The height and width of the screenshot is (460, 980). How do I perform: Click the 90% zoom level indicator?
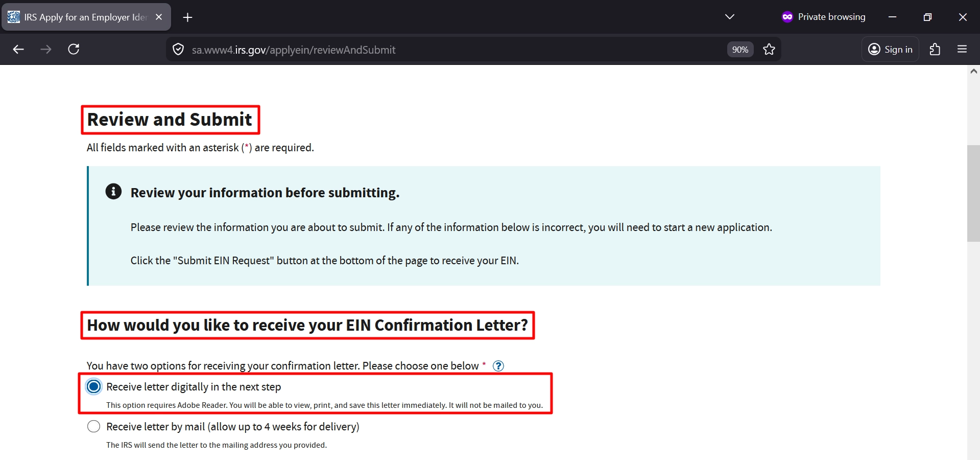pos(740,50)
